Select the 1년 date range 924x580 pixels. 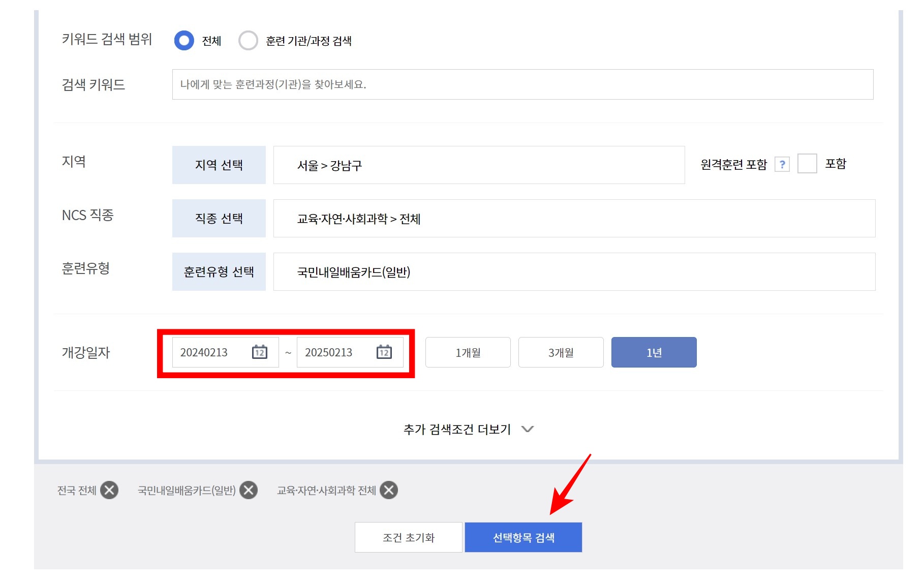click(x=654, y=352)
